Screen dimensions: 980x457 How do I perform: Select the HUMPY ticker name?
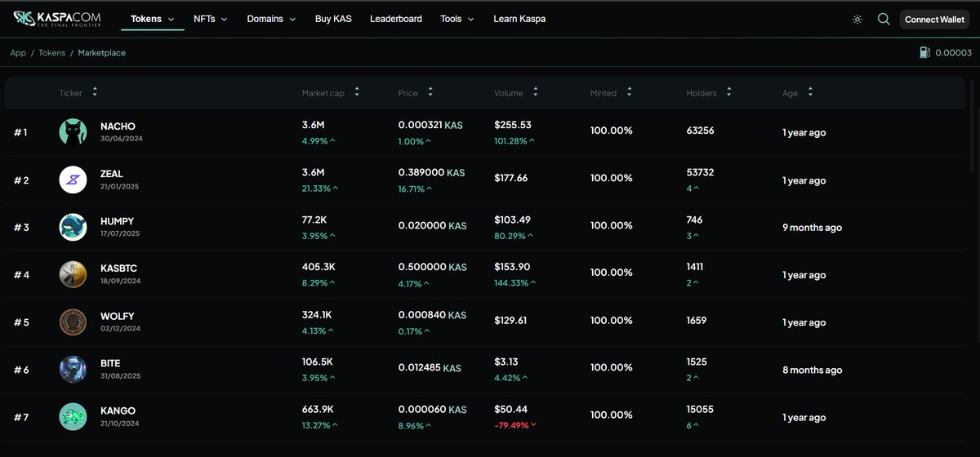(117, 221)
